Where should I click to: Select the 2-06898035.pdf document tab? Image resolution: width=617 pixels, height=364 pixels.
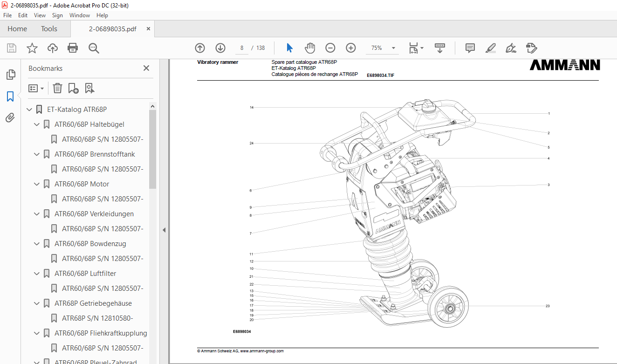(x=112, y=29)
